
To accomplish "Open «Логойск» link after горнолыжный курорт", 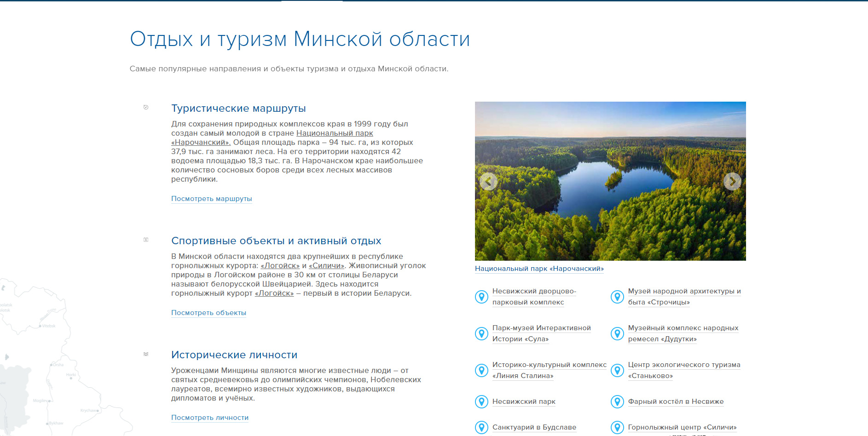I will click(x=274, y=293).
